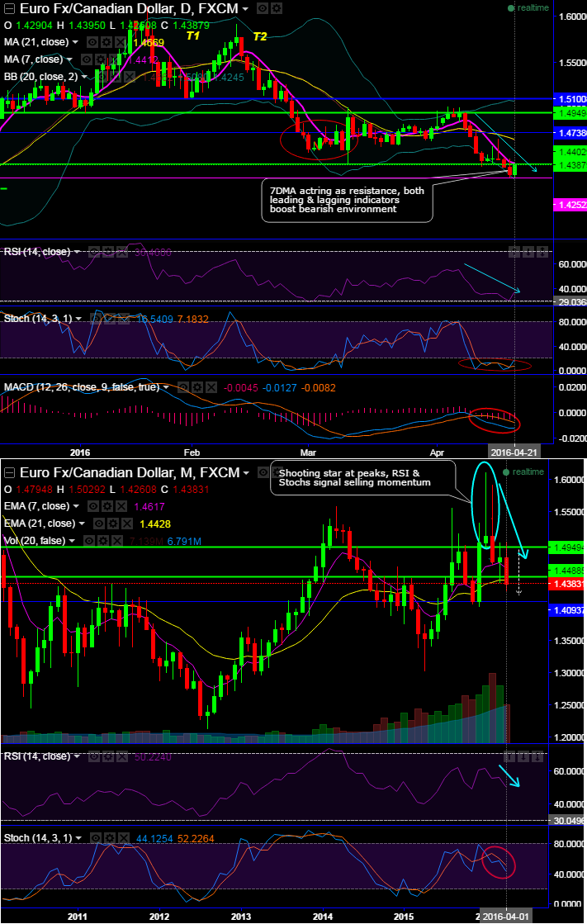Open EMA (7, close) settings gear

[107, 506]
